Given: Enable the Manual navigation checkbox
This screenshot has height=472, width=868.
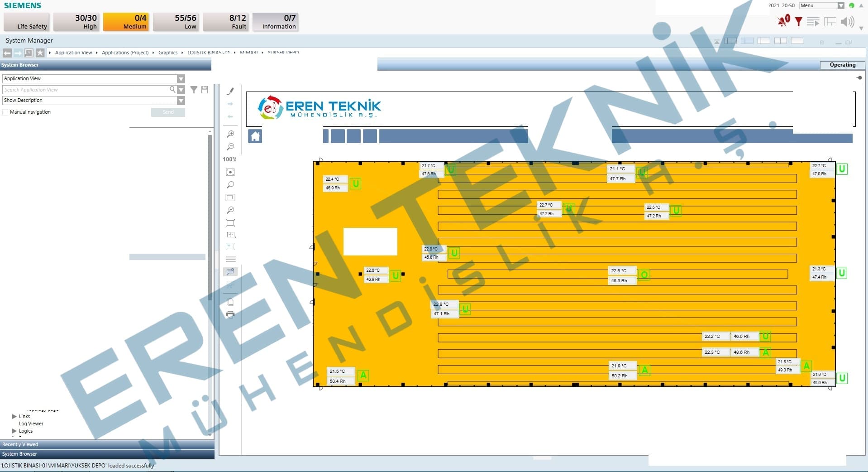Looking at the screenshot, I should (5, 112).
